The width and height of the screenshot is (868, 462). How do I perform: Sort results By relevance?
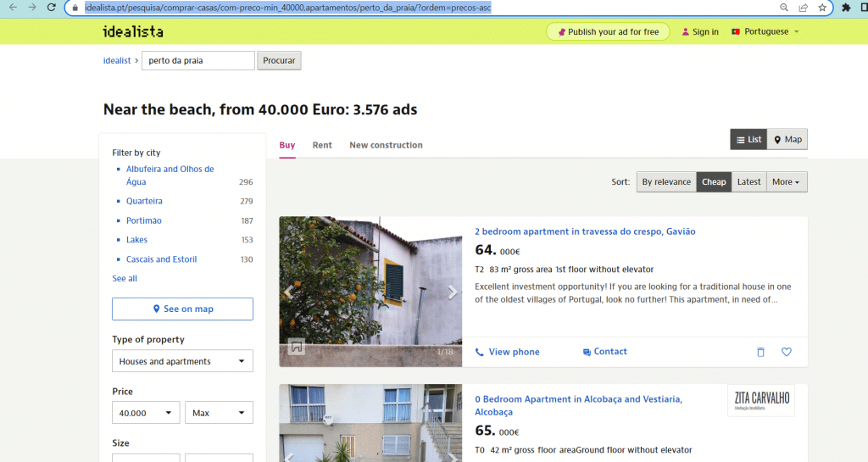pyautogui.click(x=666, y=181)
